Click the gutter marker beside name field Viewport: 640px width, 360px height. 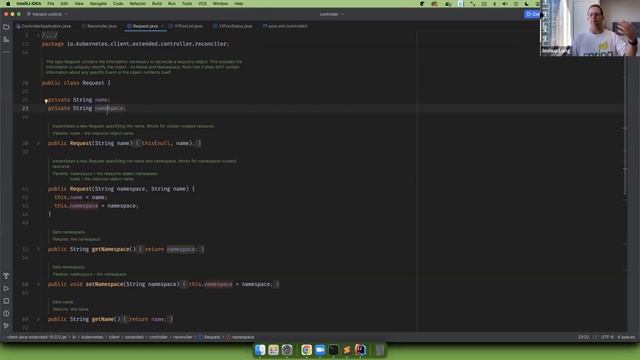point(46,101)
